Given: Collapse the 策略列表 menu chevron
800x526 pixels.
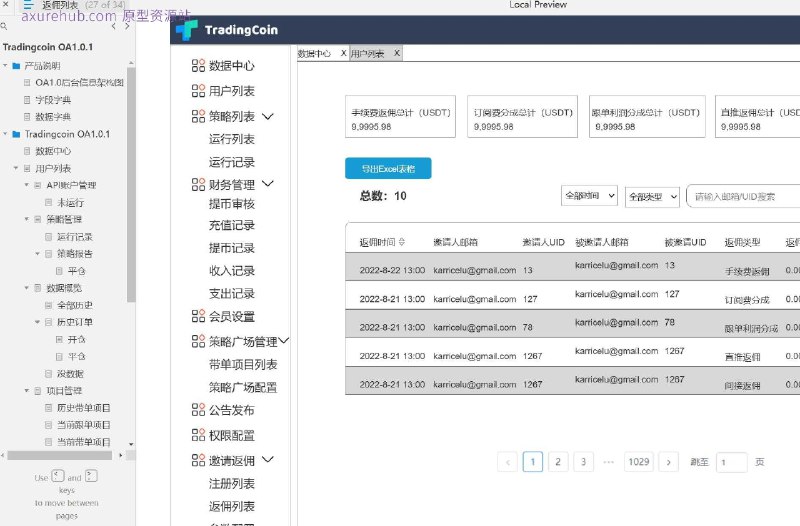Looking at the screenshot, I should 268,116.
